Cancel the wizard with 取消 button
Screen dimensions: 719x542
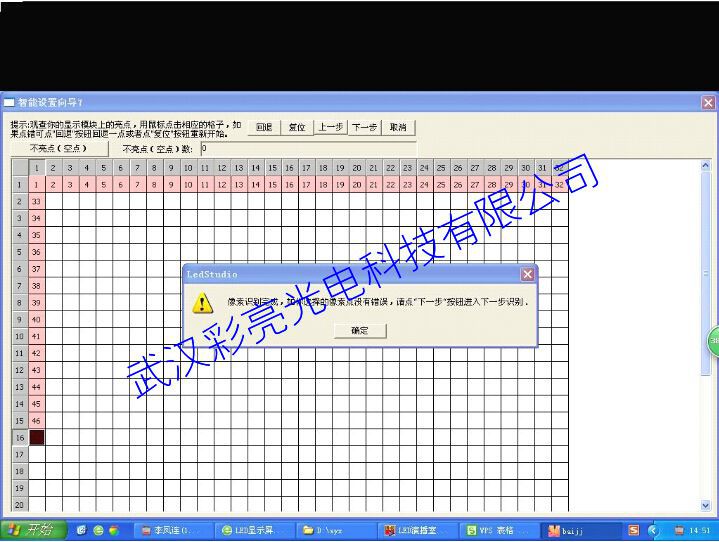point(398,127)
